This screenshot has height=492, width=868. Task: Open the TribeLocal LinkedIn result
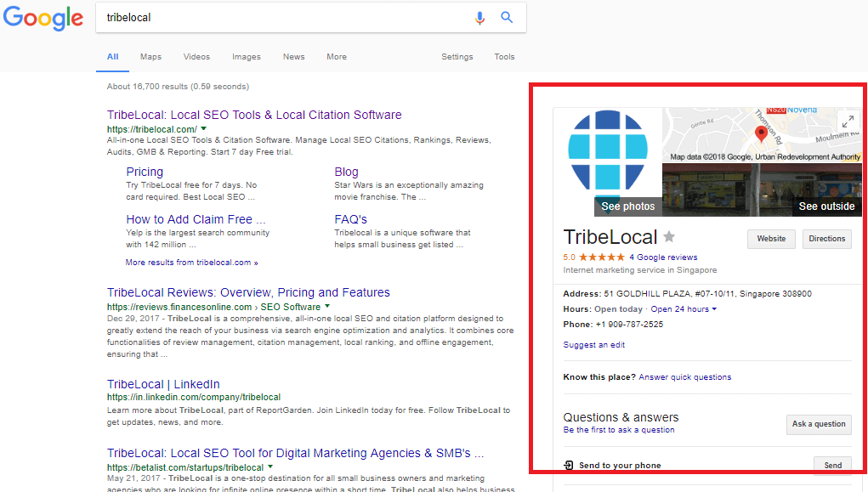163,384
